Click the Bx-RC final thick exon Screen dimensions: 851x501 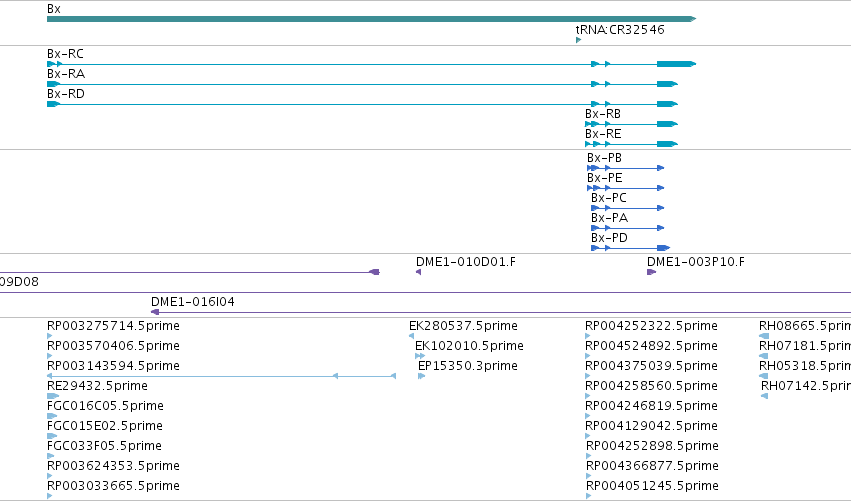[x=676, y=64]
